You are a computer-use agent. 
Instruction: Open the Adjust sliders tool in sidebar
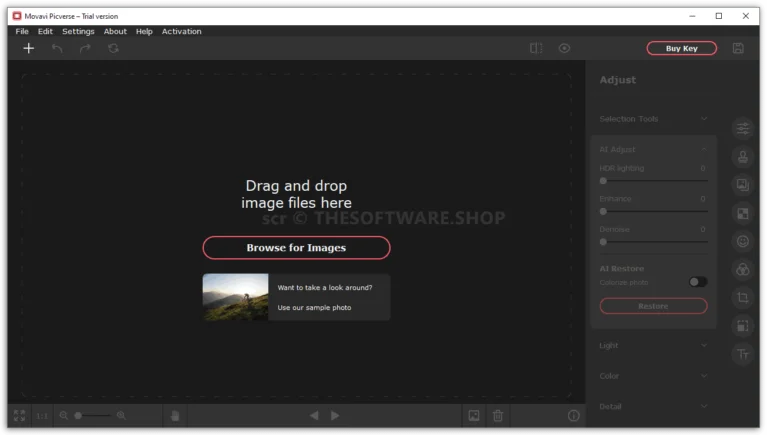click(743, 129)
